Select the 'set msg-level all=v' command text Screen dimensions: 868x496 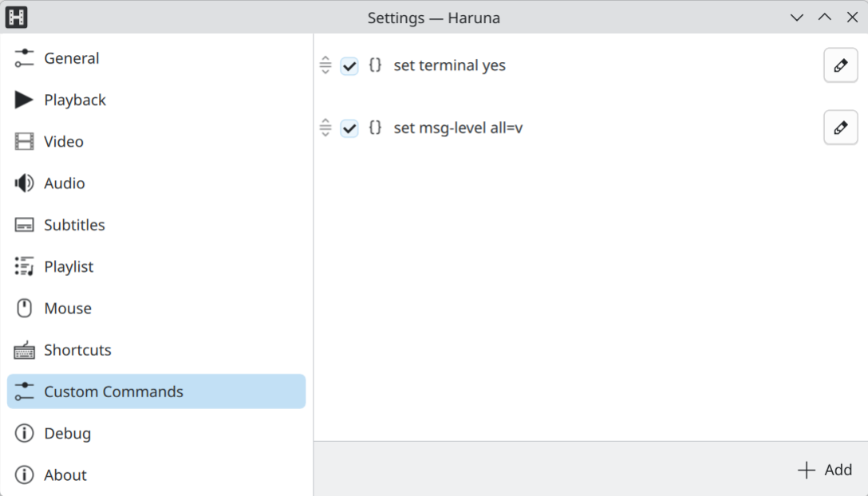click(x=458, y=128)
